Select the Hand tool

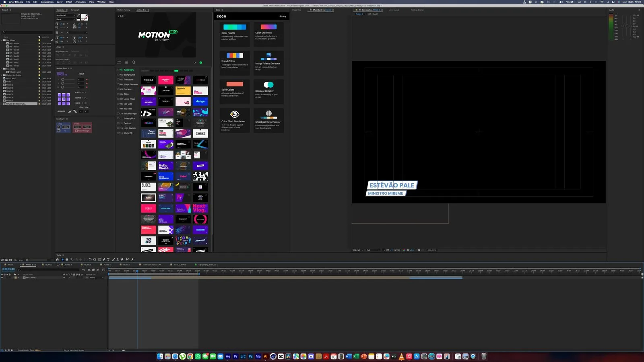[67, 259]
